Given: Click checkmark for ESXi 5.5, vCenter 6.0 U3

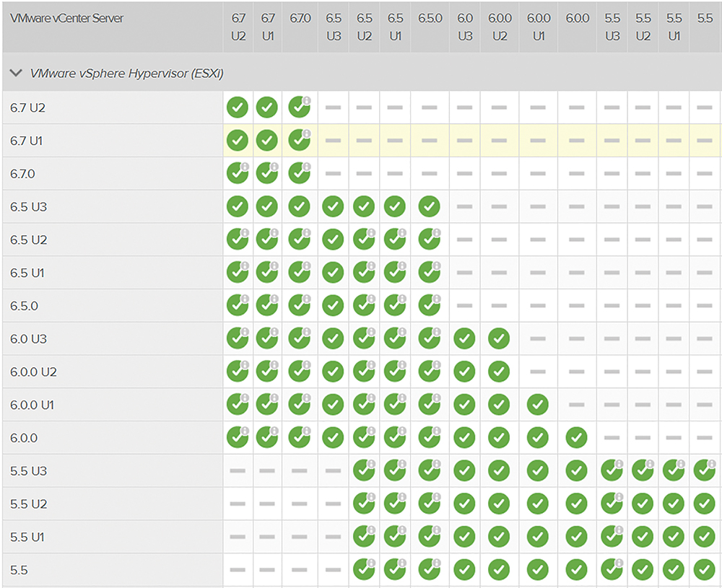Looking at the screenshot, I should pos(464,570).
